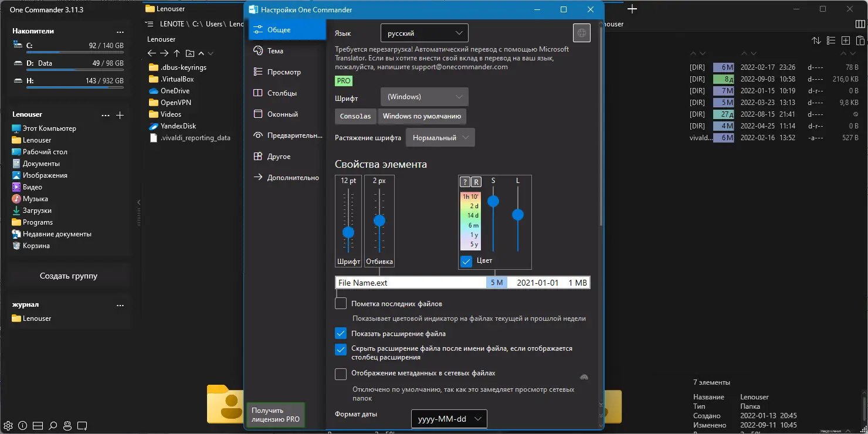Image resolution: width=868 pixels, height=434 pixels.
Task: Toggle the dual-pane layout icon in bottom bar
Action: [x=38, y=425]
